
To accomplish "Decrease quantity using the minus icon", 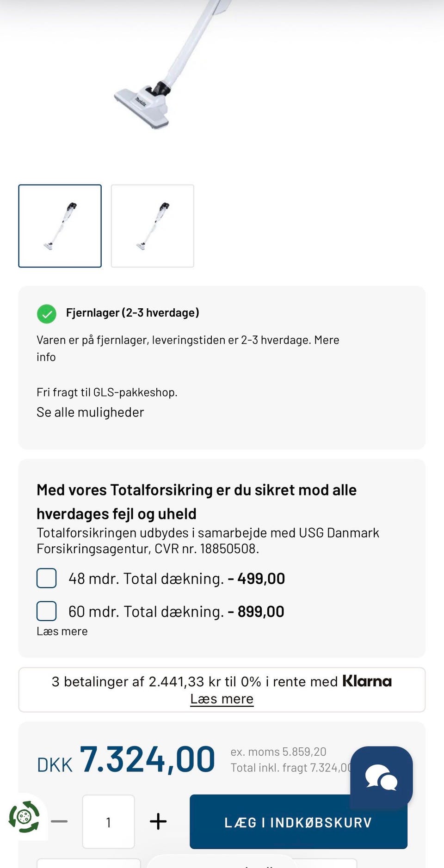I will 59,821.
